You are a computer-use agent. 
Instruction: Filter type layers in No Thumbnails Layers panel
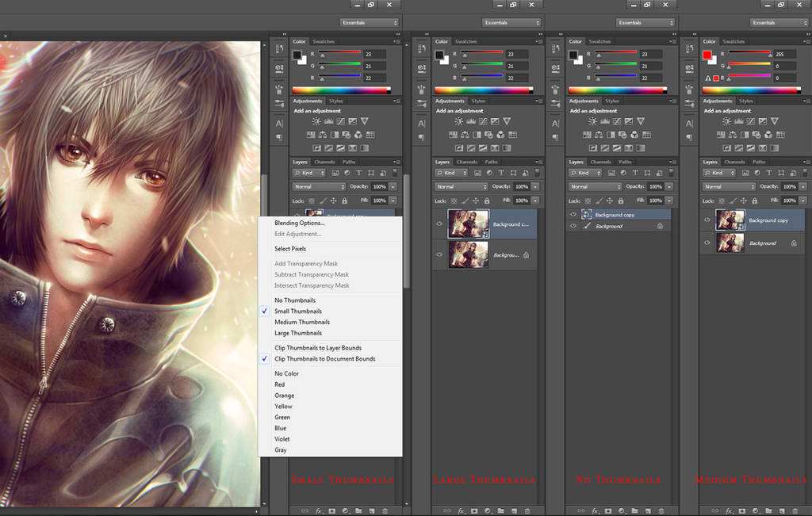[x=635, y=173]
